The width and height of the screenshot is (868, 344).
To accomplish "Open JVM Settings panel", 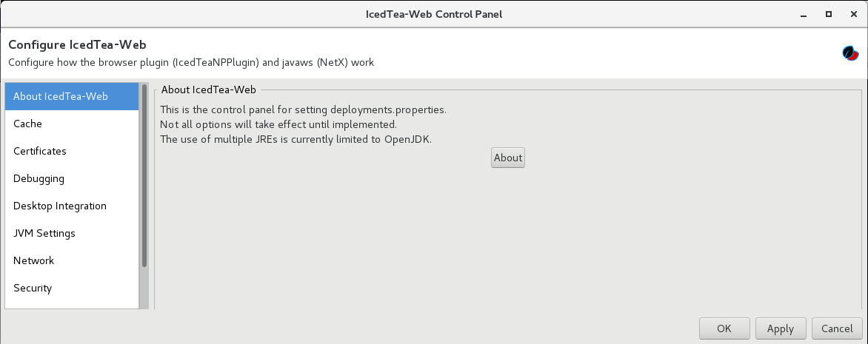I will 72,233.
